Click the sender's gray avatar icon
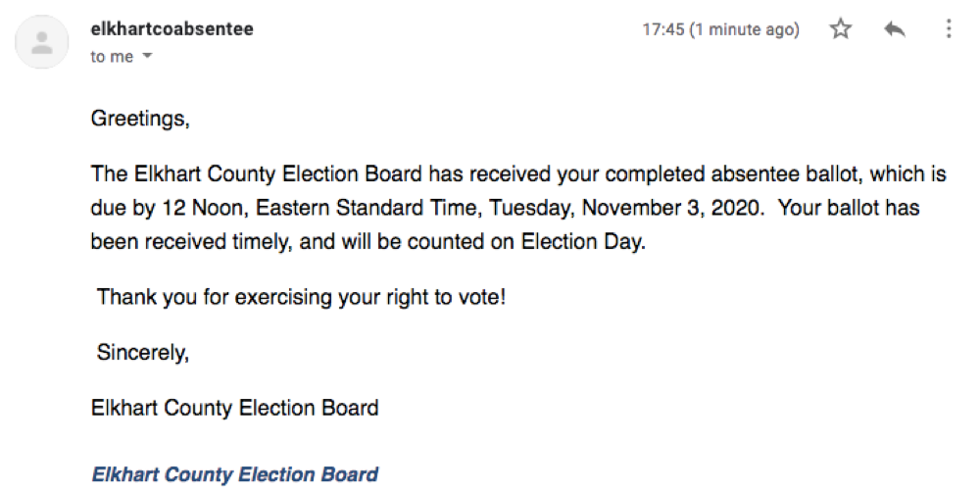The width and height of the screenshot is (980, 491). click(42, 42)
